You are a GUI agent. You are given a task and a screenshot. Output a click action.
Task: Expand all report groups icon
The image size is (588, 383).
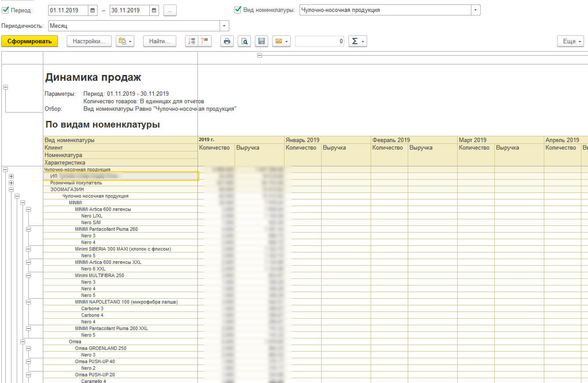click(x=192, y=41)
